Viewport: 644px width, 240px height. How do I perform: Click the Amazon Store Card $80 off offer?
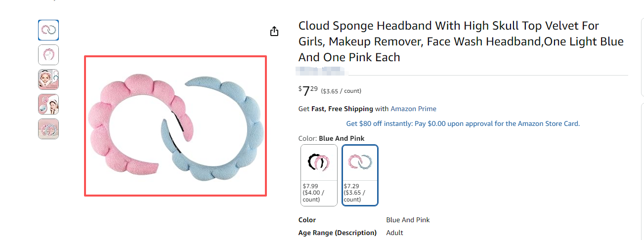(463, 123)
